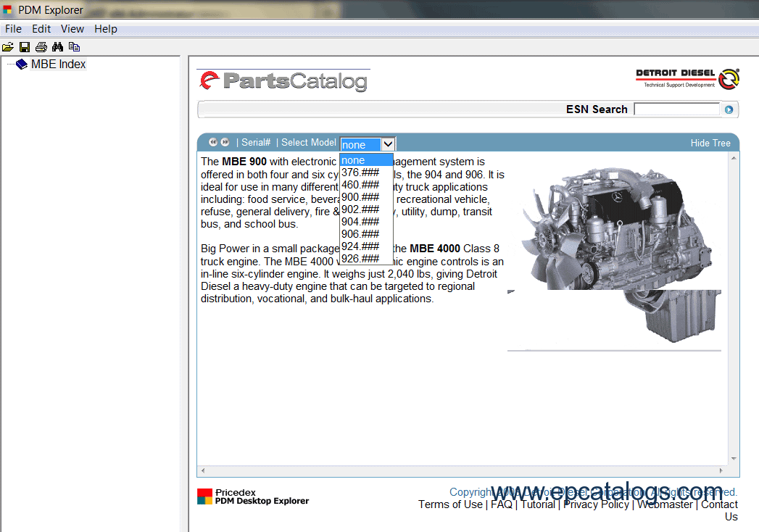Choose model 460.### from the list
Viewport: 759px width, 532px height.
tap(366, 185)
